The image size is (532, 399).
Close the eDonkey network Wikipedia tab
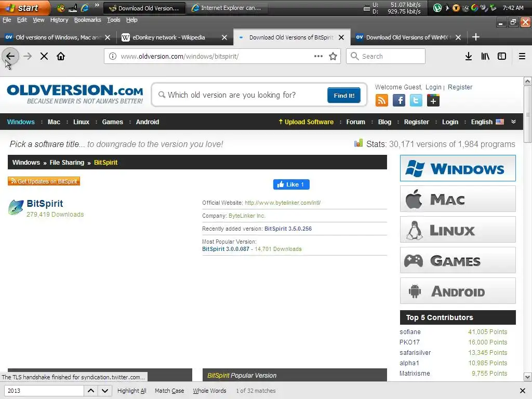point(224,37)
